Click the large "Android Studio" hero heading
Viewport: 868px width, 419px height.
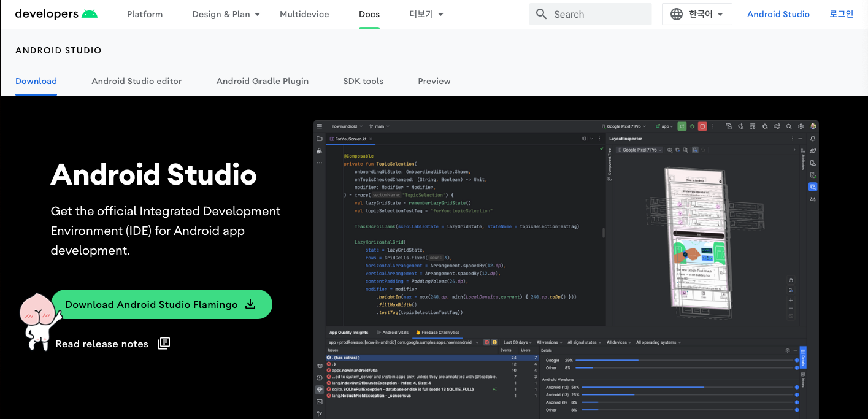coord(153,175)
